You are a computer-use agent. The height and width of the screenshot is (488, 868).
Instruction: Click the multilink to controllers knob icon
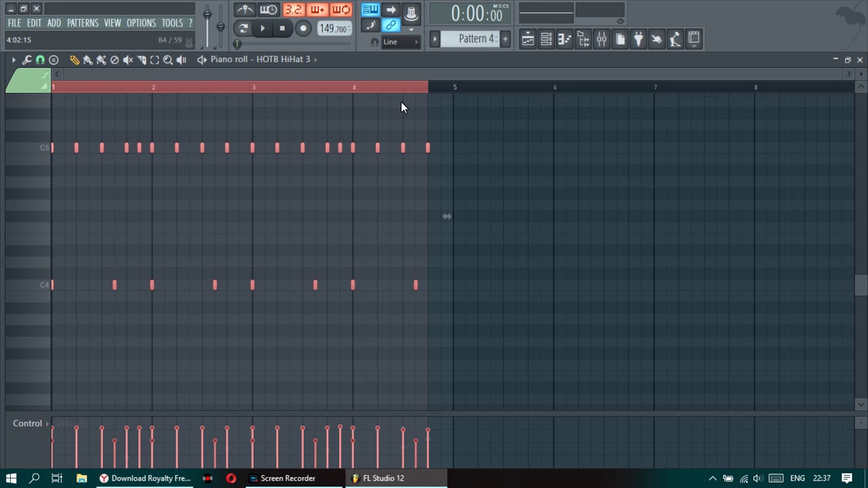click(x=411, y=13)
